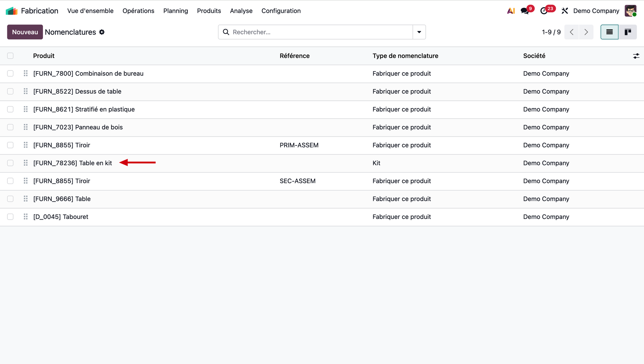Open optional columns settings icon
This screenshot has height=364, width=644.
click(x=636, y=56)
